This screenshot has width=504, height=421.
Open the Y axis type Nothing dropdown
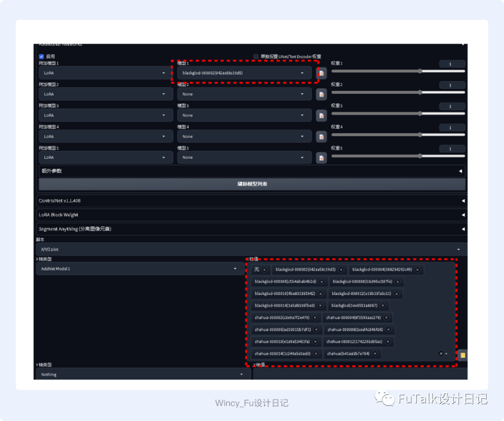pyautogui.click(x=143, y=374)
